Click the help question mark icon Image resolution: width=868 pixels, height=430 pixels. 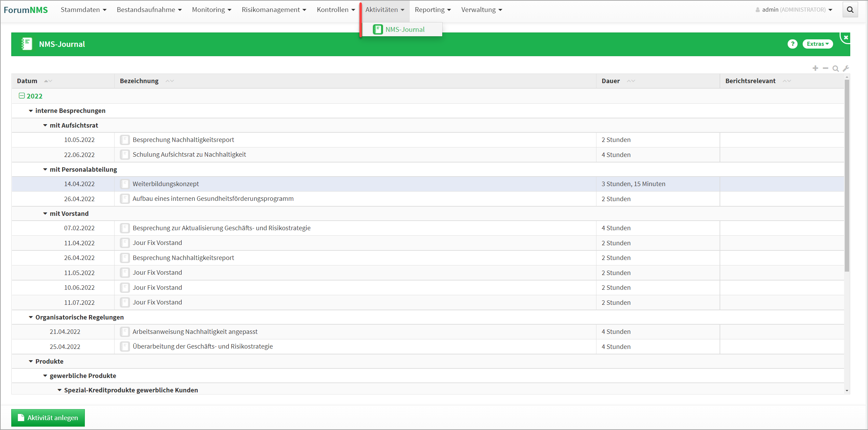point(792,44)
